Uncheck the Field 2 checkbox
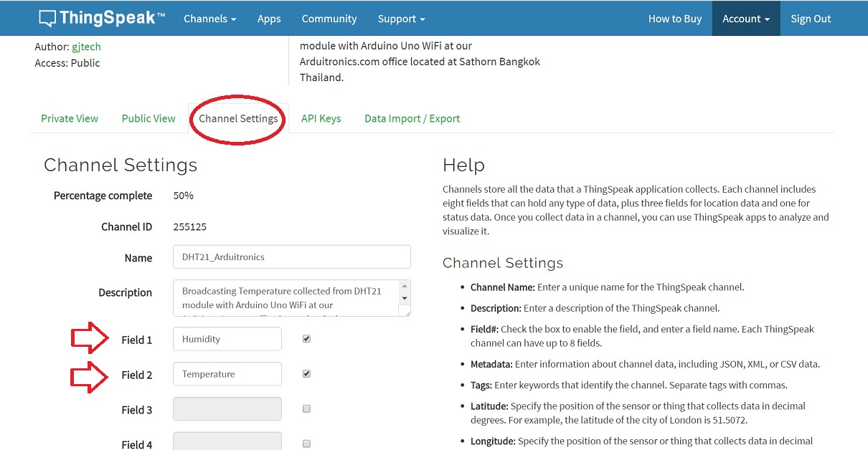The height and width of the screenshot is (450, 868). point(306,374)
